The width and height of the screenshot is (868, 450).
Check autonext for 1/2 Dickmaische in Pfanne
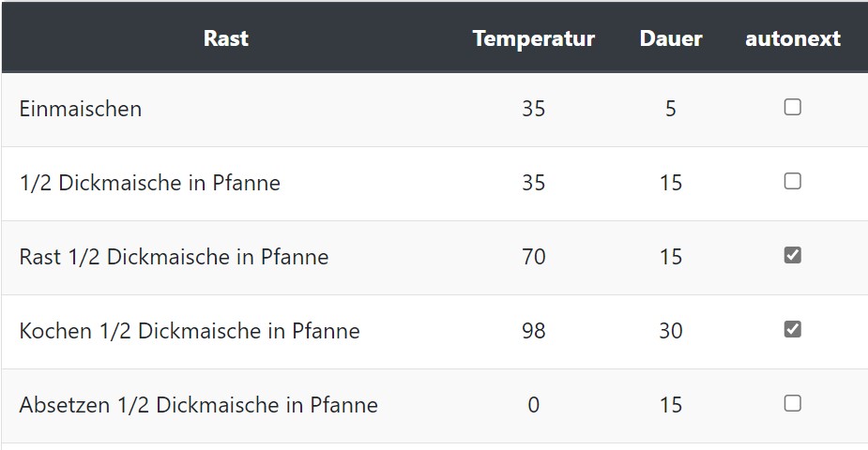pos(793,182)
